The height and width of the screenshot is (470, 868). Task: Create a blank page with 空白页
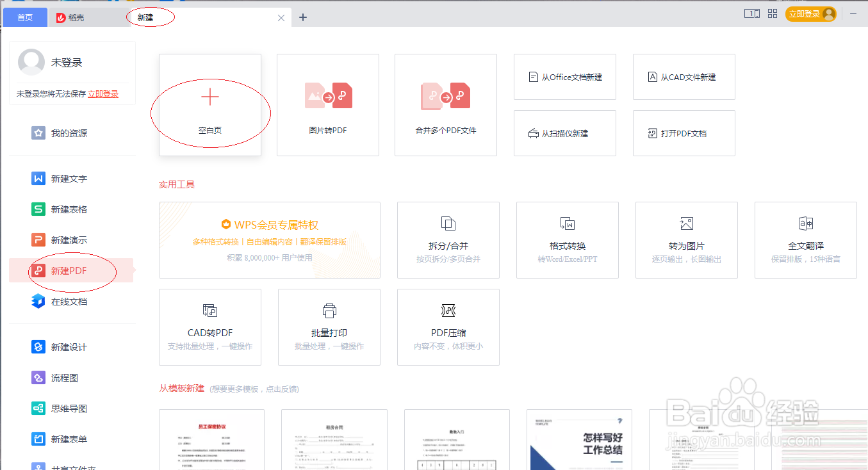[210, 105]
